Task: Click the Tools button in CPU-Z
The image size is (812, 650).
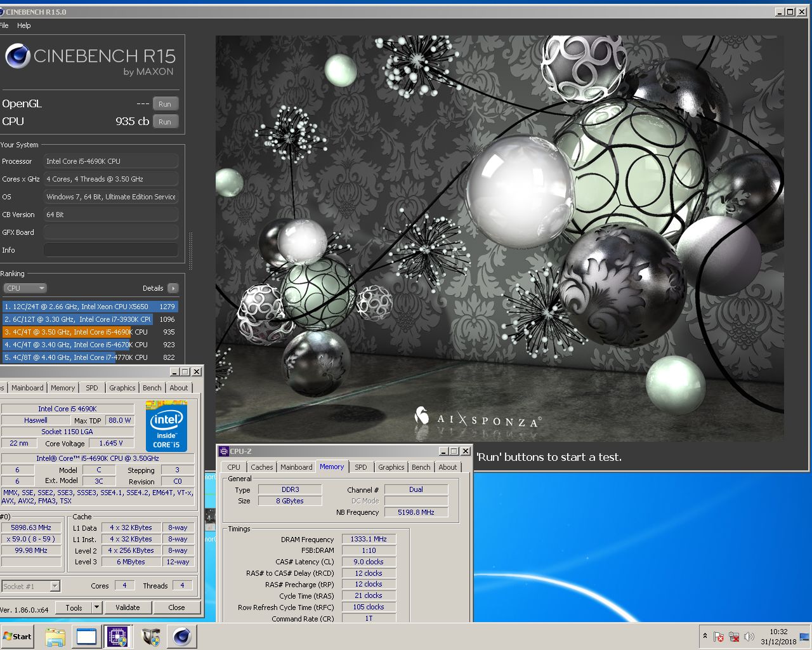Action: tap(74, 607)
